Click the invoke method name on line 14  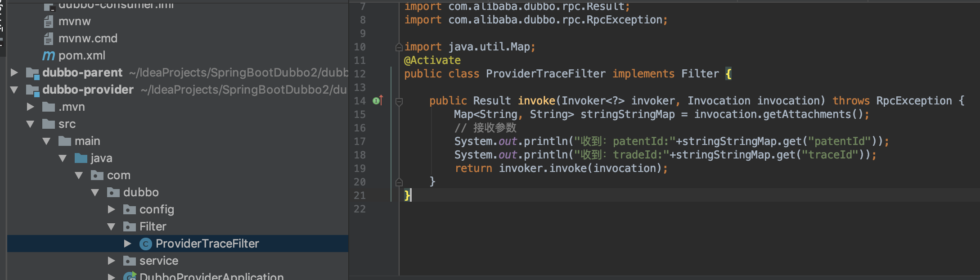click(x=536, y=101)
